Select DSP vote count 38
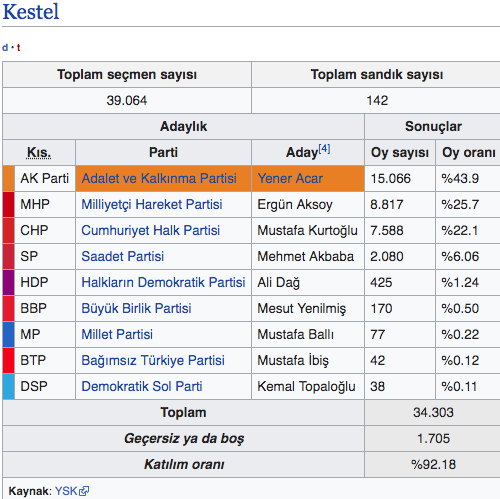The image size is (500, 499). (x=378, y=386)
